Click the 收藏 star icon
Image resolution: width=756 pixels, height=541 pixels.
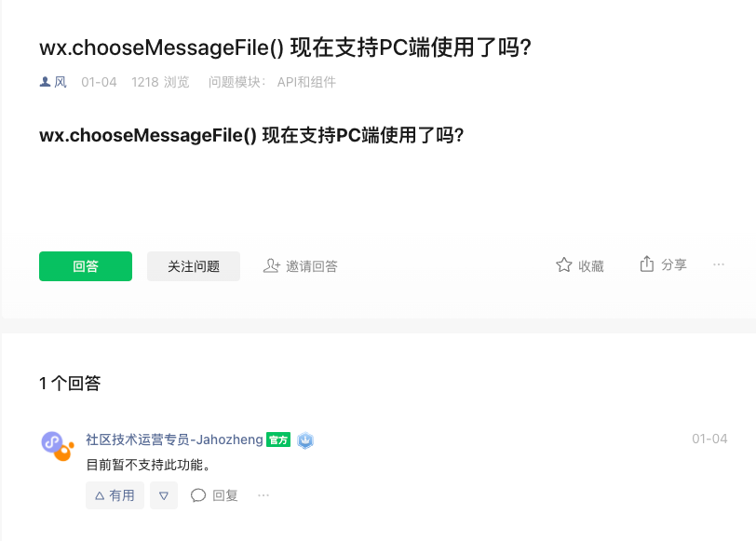coord(563,264)
